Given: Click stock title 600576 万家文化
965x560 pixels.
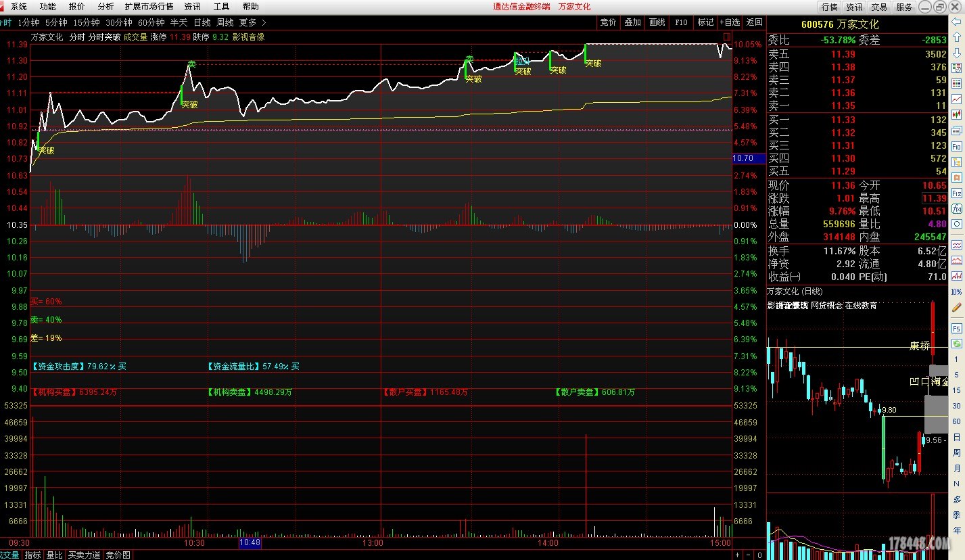Looking at the screenshot, I should point(840,24).
